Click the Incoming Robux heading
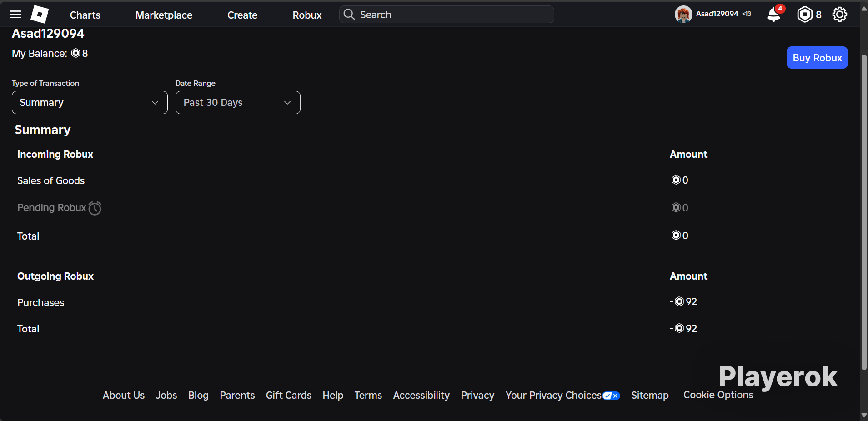868x421 pixels. [55, 155]
